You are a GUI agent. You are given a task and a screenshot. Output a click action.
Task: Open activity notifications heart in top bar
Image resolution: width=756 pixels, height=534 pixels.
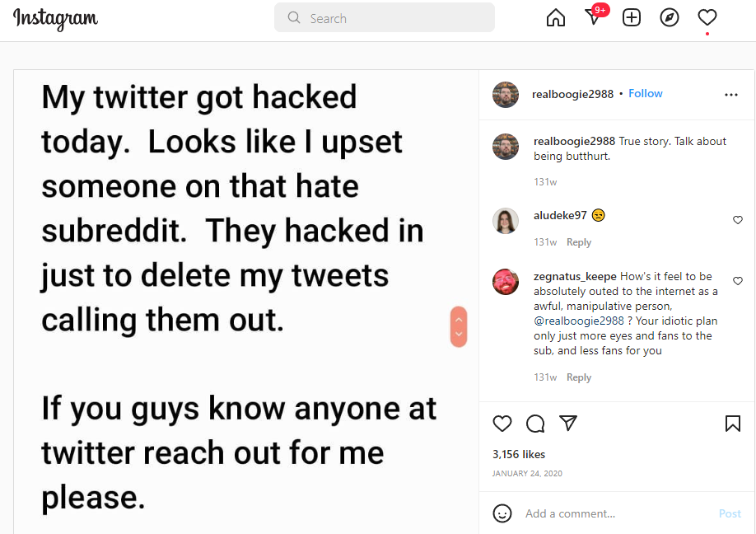click(707, 17)
